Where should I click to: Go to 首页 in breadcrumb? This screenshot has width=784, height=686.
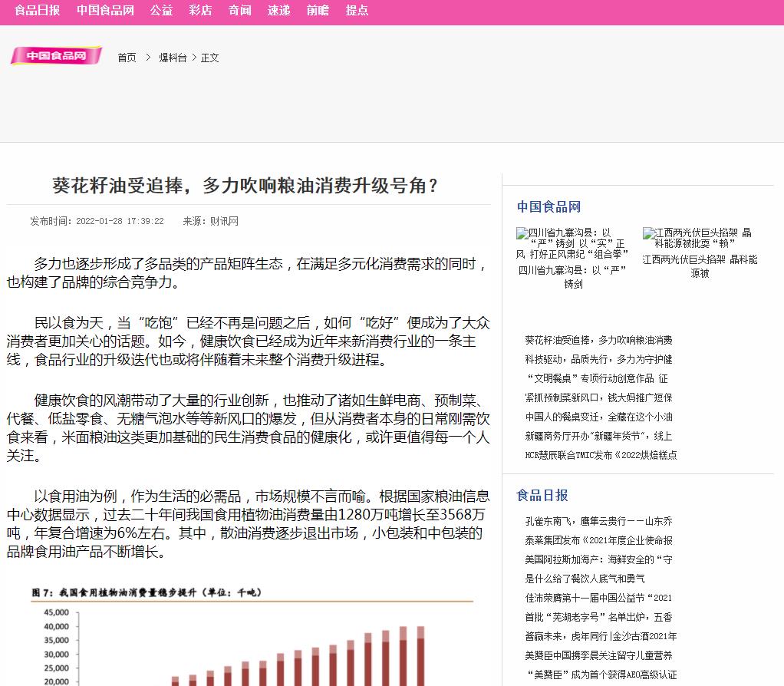127,58
